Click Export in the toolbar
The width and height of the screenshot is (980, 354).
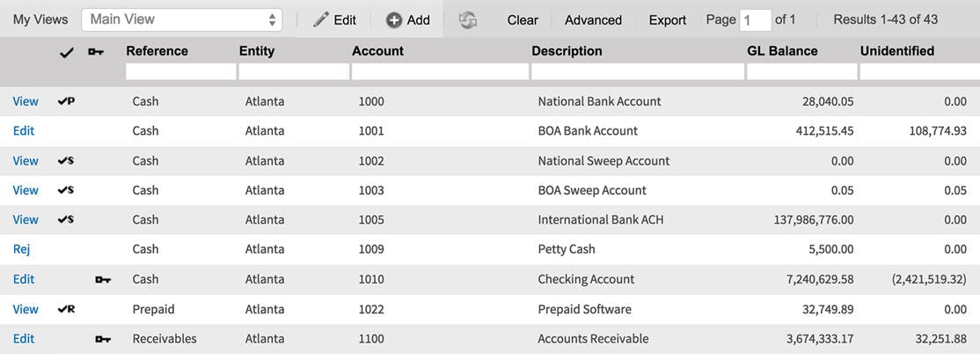pos(668,20)
